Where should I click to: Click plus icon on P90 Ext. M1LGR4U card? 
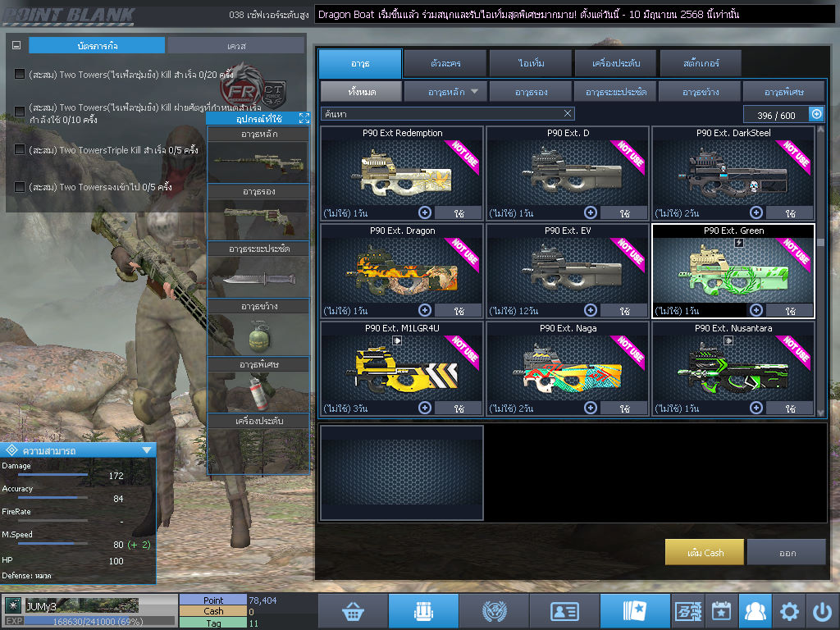tap(425, 408)
